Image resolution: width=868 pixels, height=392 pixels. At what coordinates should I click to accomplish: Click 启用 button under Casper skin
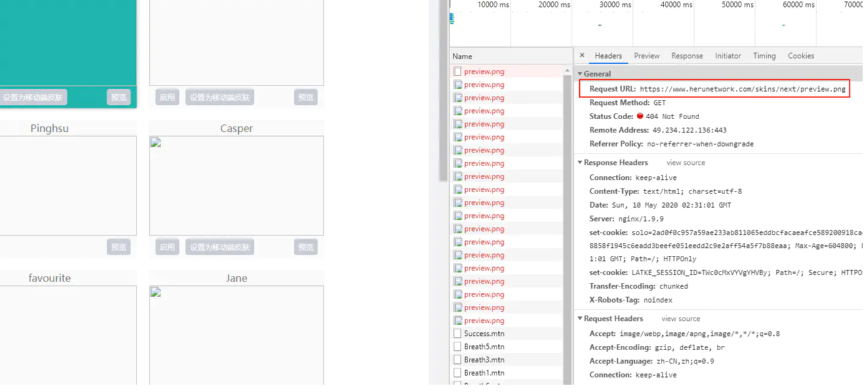pos(167,247)
